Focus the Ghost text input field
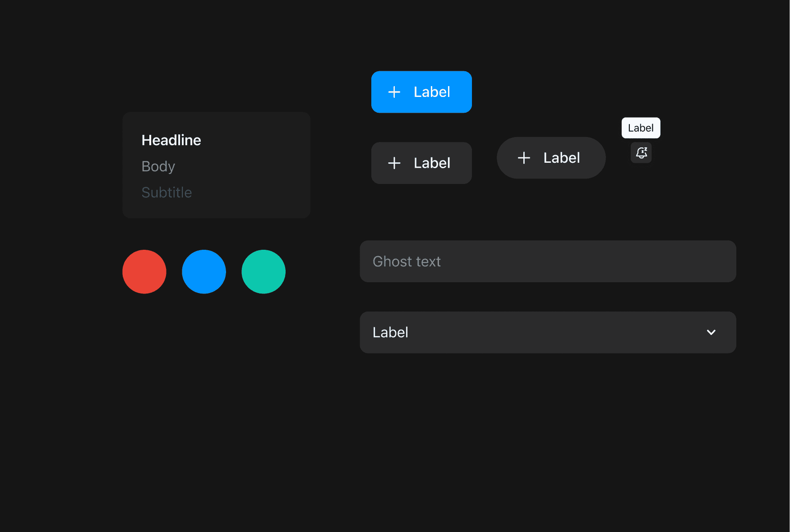The height and width of the screenshot is (532, 790). click(x=548, y=261)
